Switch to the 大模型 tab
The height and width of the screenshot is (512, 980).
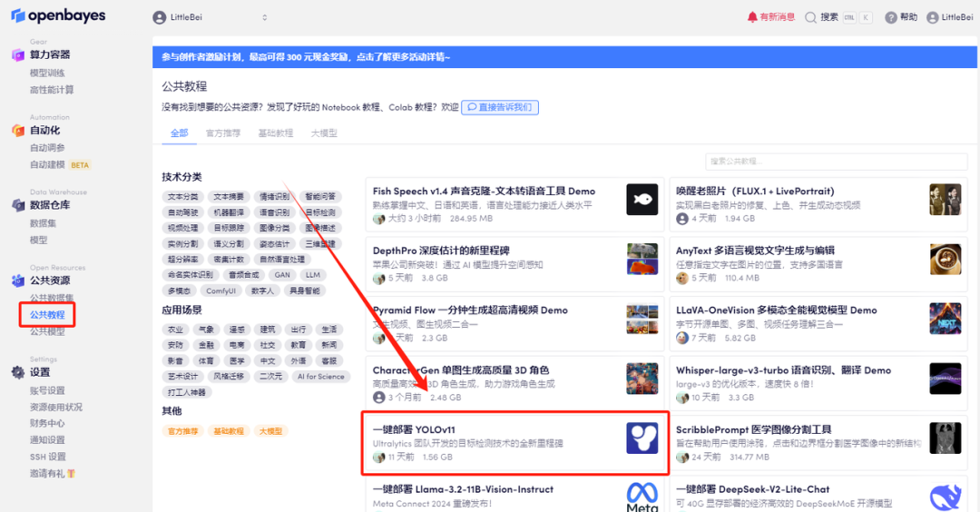324,133
